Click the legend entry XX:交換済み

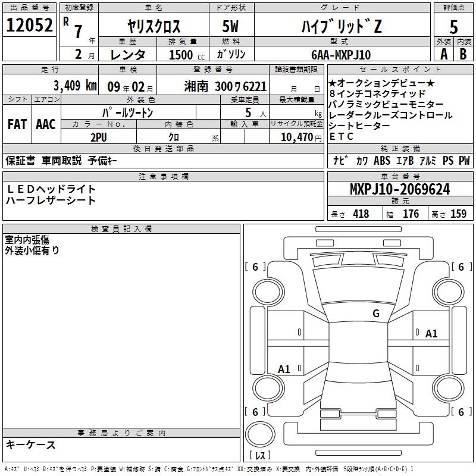click(x=255, y=469)
